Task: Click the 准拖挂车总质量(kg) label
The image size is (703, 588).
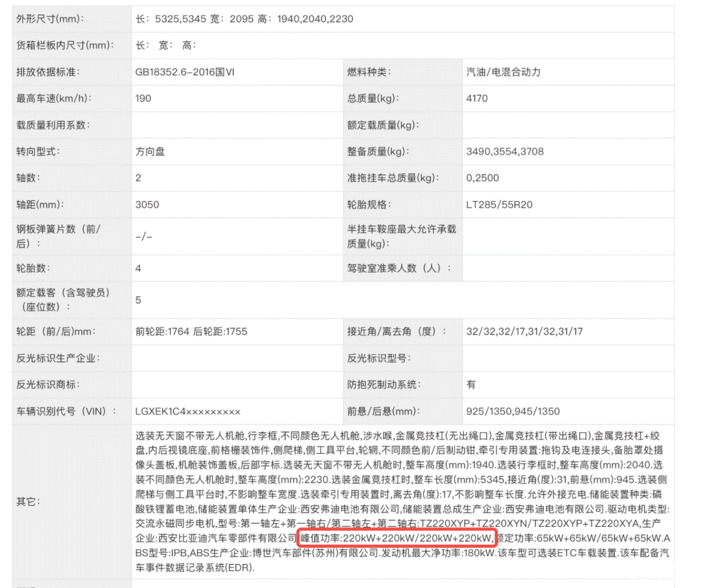Action: pyautogui.click(x=393, y=178)
